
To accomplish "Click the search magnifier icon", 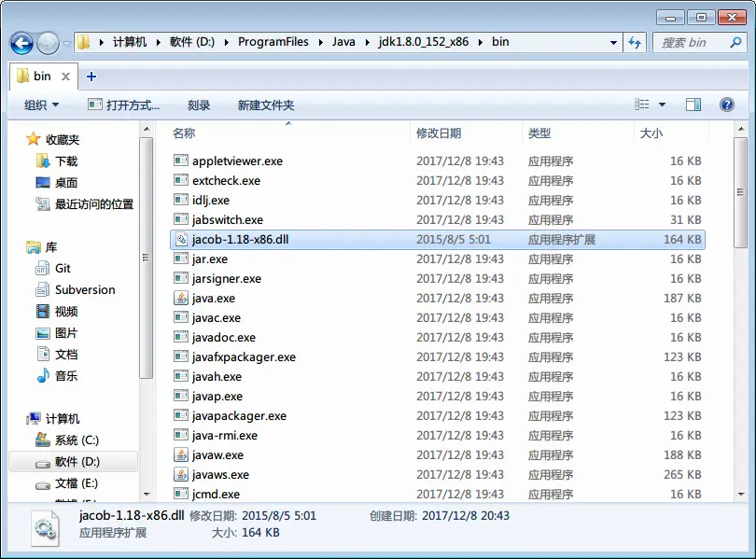I will (x=735, y=42).
